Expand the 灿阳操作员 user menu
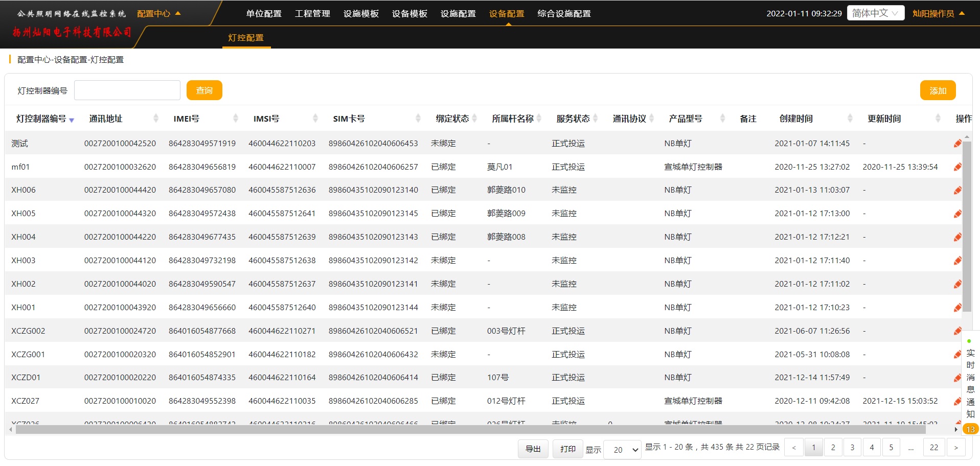The height and width of the screenshot is (466, 980). [938, 14]
